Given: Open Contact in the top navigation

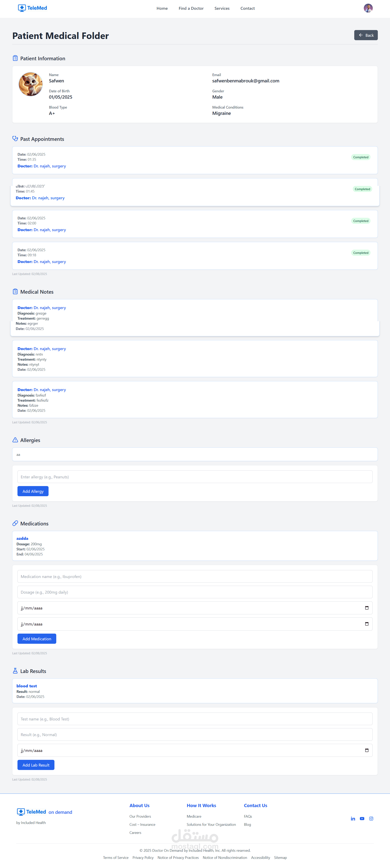Looking at the screenshot, I should click(x=247, y=9).
